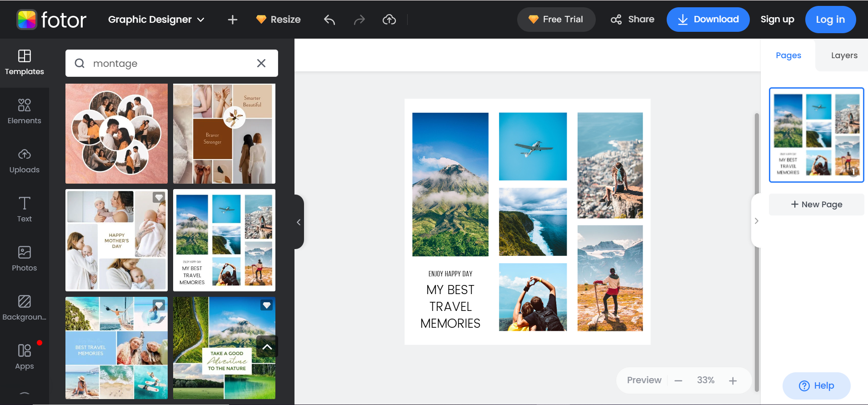Collapse the templates panel
The width and height of the screenshot is (868, 405).
pos(299,222)
